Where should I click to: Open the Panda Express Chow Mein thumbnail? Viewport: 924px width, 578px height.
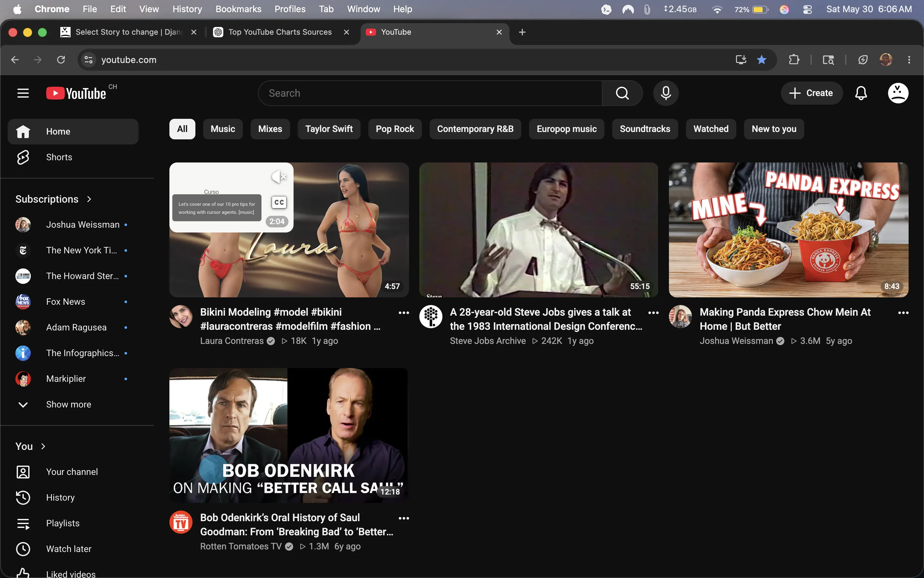(x=789, y=230)
